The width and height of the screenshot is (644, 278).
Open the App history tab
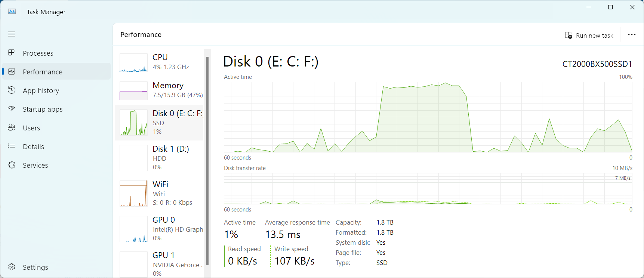click(x=41, y=90)
